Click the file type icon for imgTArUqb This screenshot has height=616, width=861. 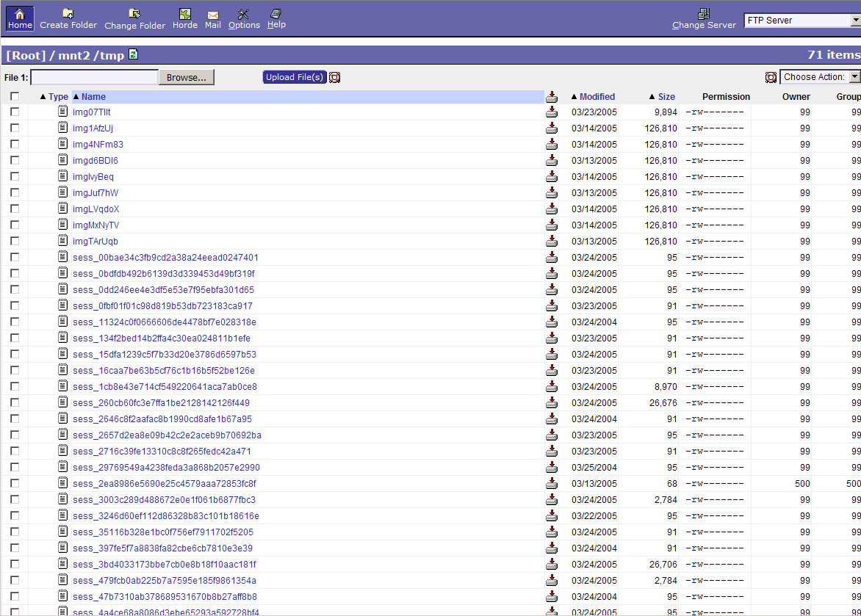point(63,241)
